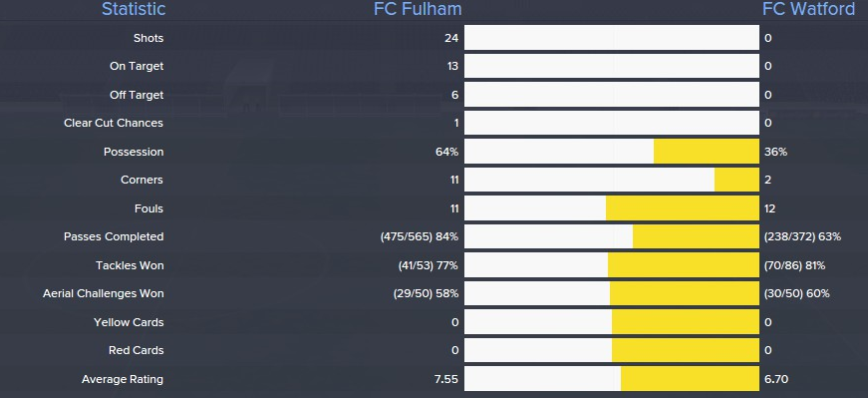Click the Statistic column header
The image size is (868, 398).
tap(134, 9)
